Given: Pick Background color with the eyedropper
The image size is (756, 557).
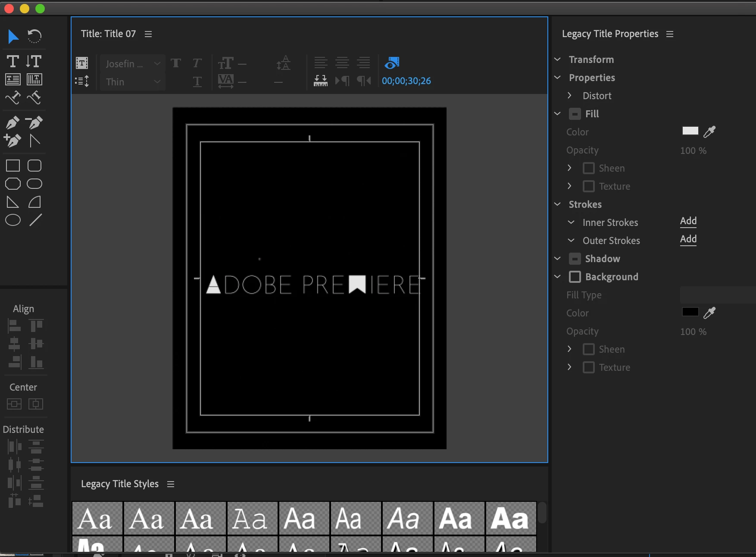Looking at the screenshot, I should pos(709,313).
